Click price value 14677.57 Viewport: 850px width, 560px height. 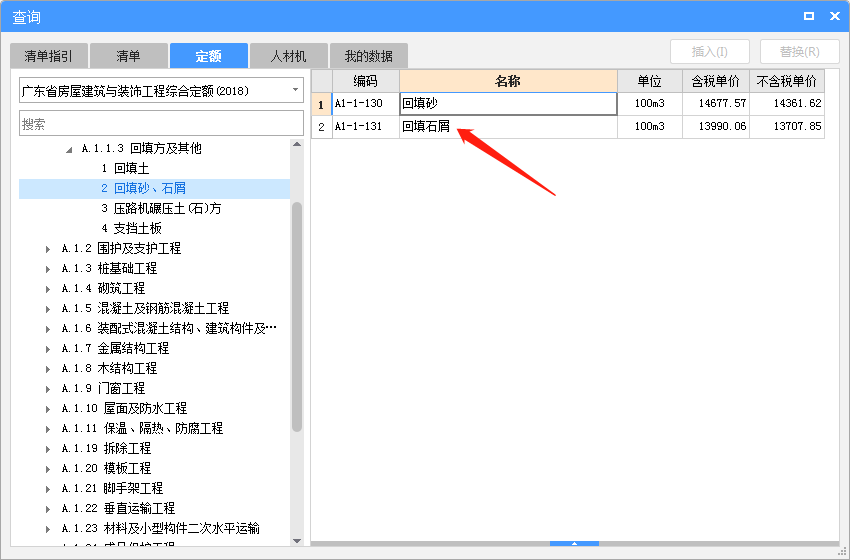coord(716,104)
